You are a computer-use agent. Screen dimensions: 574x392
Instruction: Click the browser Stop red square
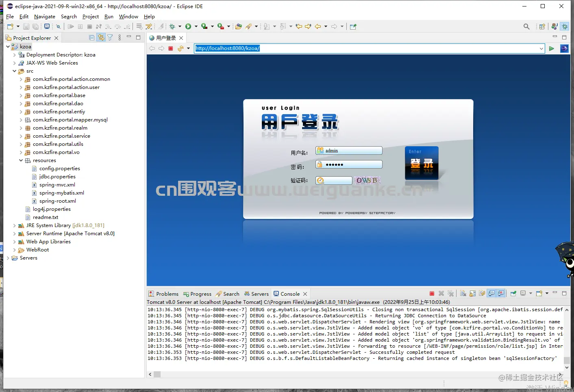[x=171, y=48]
